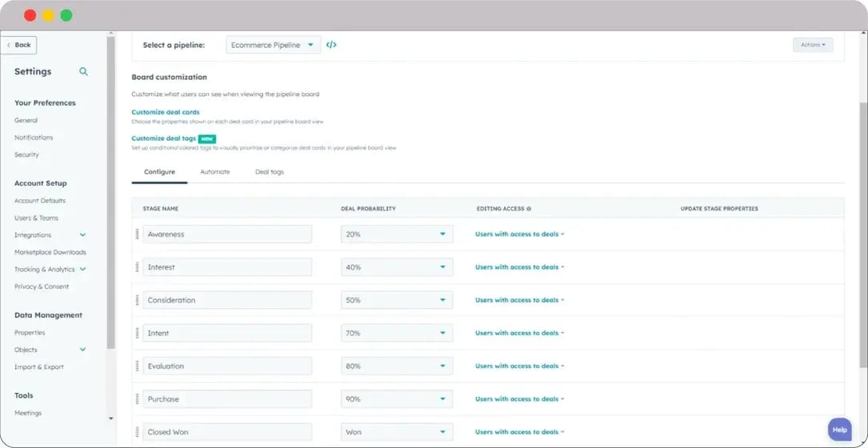Grab the drag handle for Awareness stage
The height and width of the screenshot is (448, 868).
(138, 234)
